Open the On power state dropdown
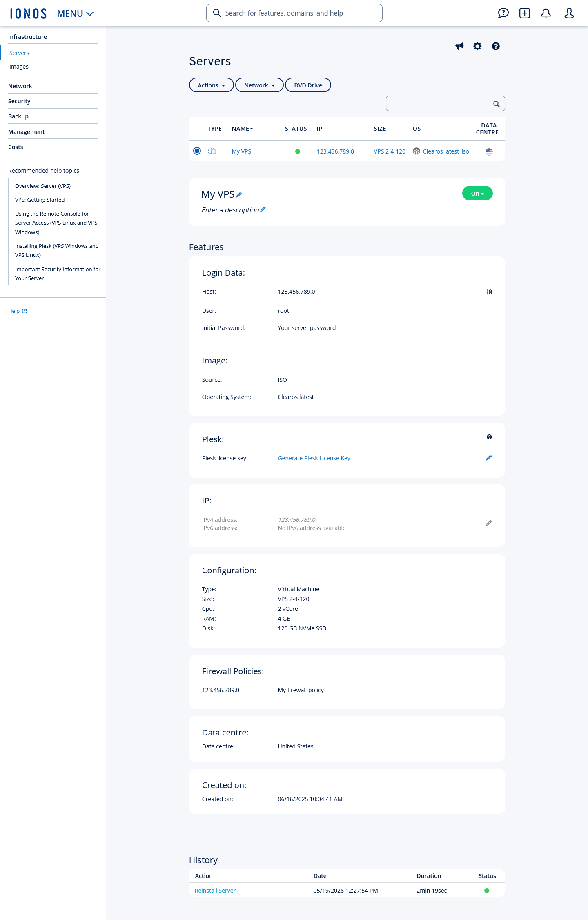 pyautogui.click(x=477, y=194)
